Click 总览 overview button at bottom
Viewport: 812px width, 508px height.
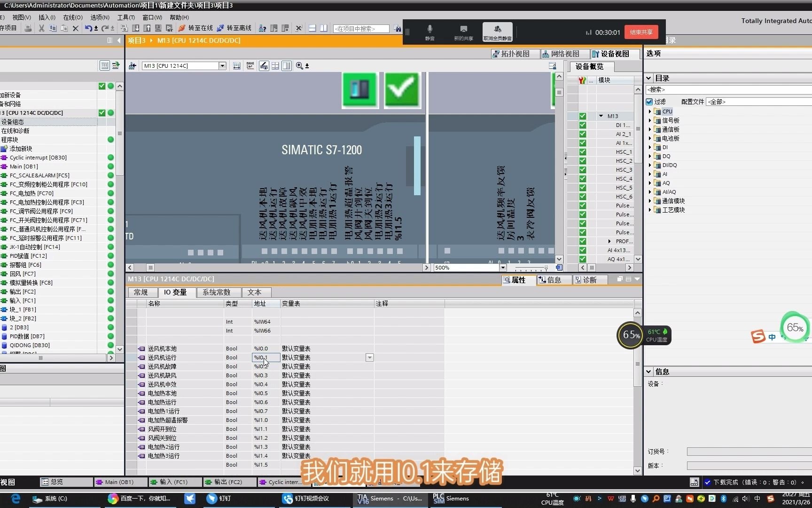(66, 482)
